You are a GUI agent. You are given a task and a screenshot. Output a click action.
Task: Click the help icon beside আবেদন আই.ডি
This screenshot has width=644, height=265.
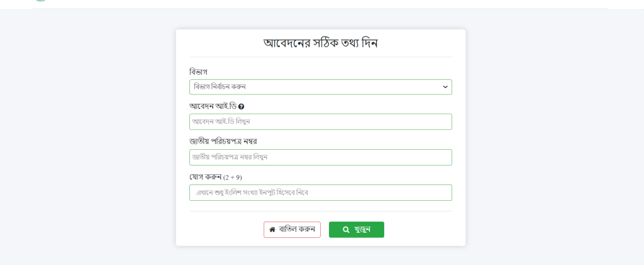click(x=241, y=106)
